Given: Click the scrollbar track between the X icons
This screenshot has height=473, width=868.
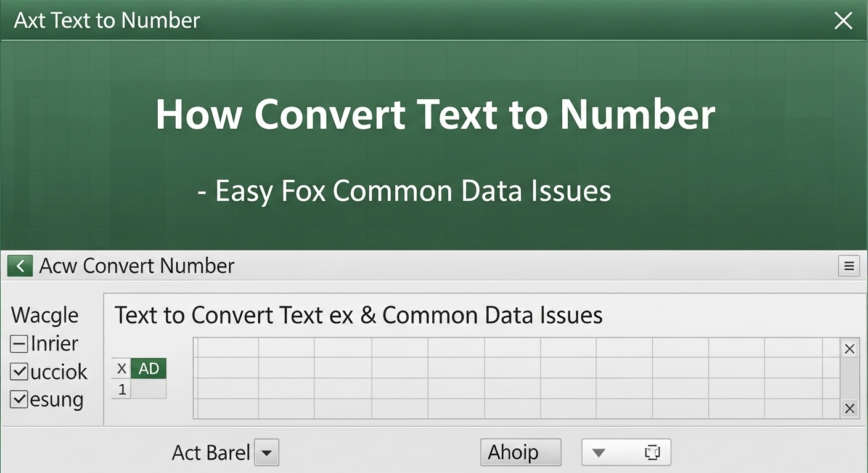Looking at the screenshot, I should (849, 378).
